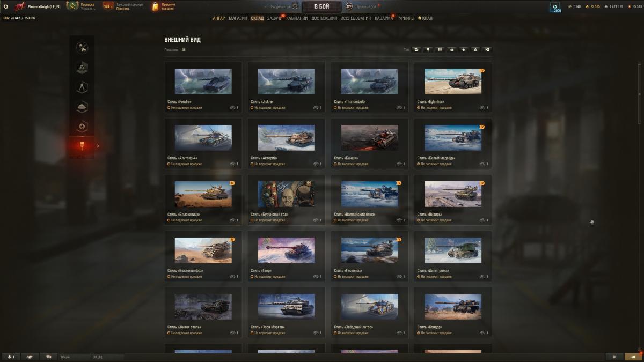Select the «Альтаир-4» style card
The image size is (644, 362).
[x=203, y=143]
